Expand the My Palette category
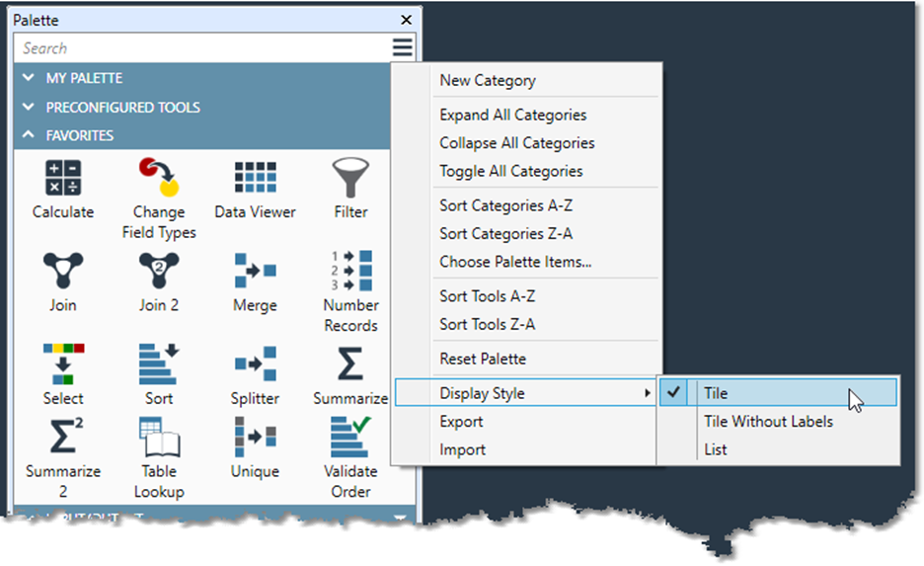The width and height of the screenshot is (924, 566). tap(85, 78)
